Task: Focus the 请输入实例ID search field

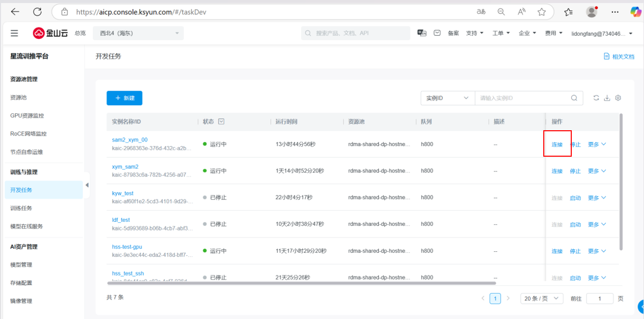Action: coord(521,98)
